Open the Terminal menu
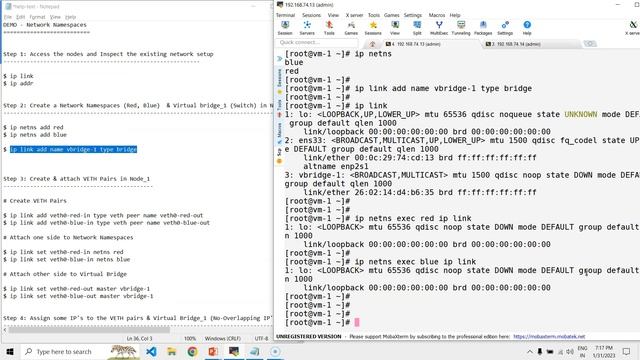Viewport: 640px width, 360px height. 285,15
